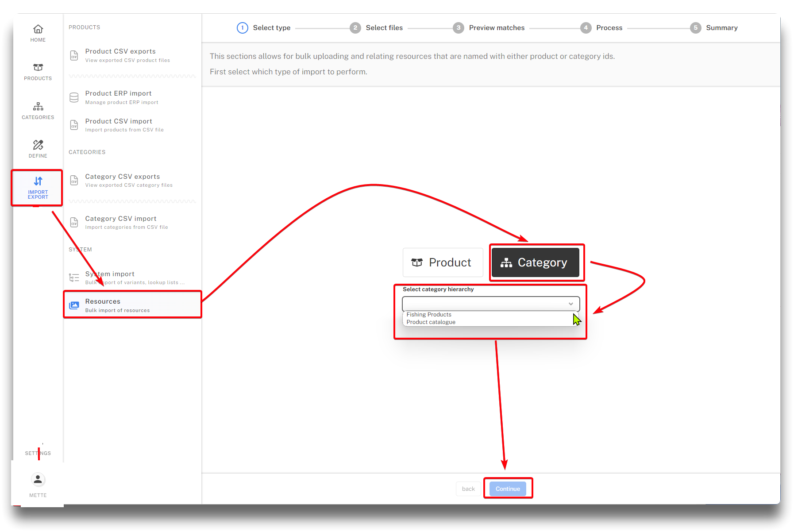Choose Product import type
The width and height of the screenshot is (794, 532).
442,262
